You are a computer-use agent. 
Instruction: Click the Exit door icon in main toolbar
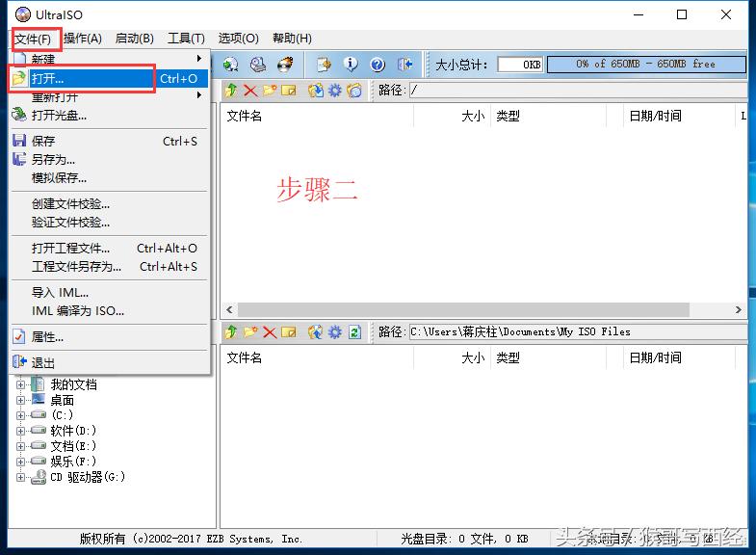click(x=405, y=65)
